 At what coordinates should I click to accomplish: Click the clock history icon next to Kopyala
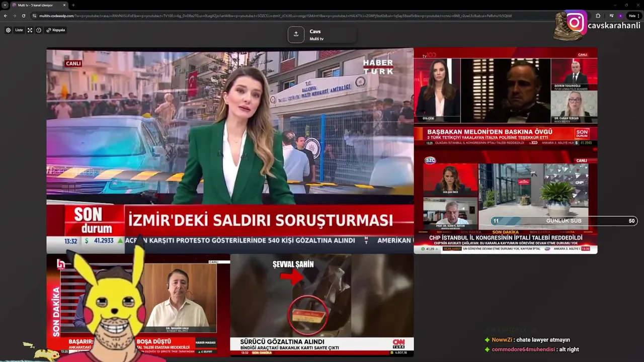click(39, 30)
